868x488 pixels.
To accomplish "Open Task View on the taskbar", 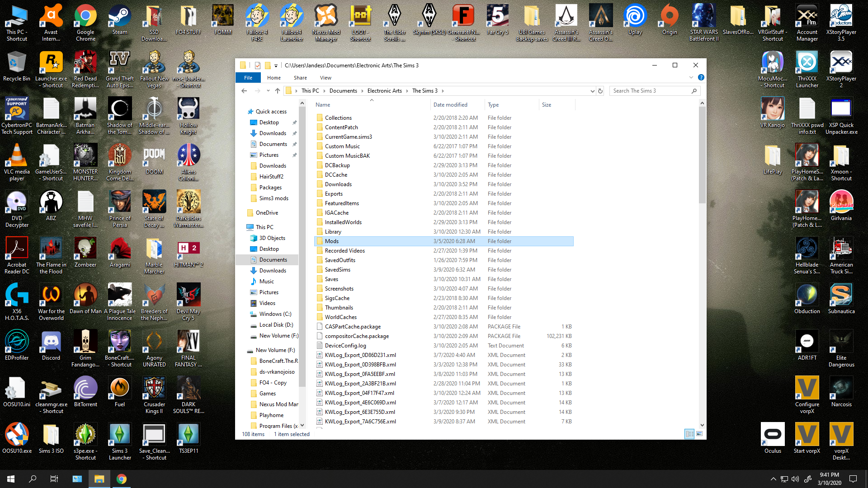I will pos(54,479).
